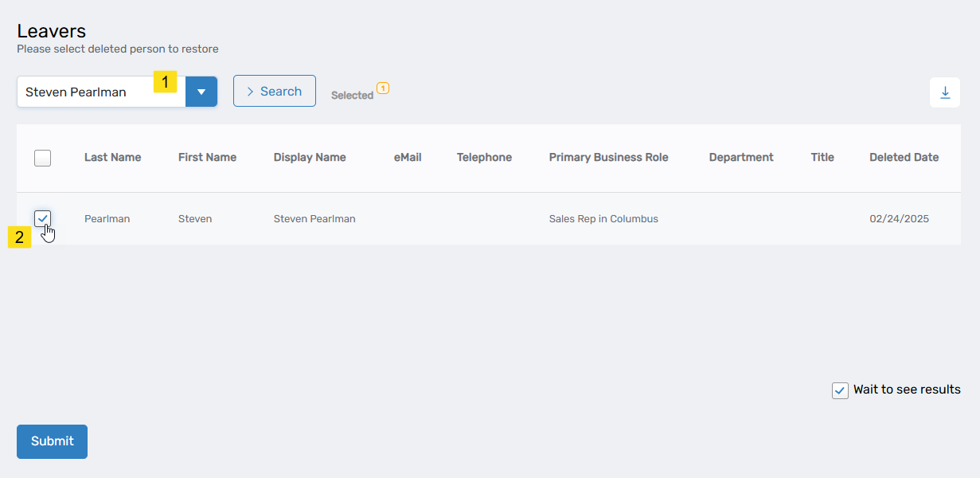The width and height of the screenshot is (980, 478).
Task: Click the download export icon
Action: [x=945, y=92]
